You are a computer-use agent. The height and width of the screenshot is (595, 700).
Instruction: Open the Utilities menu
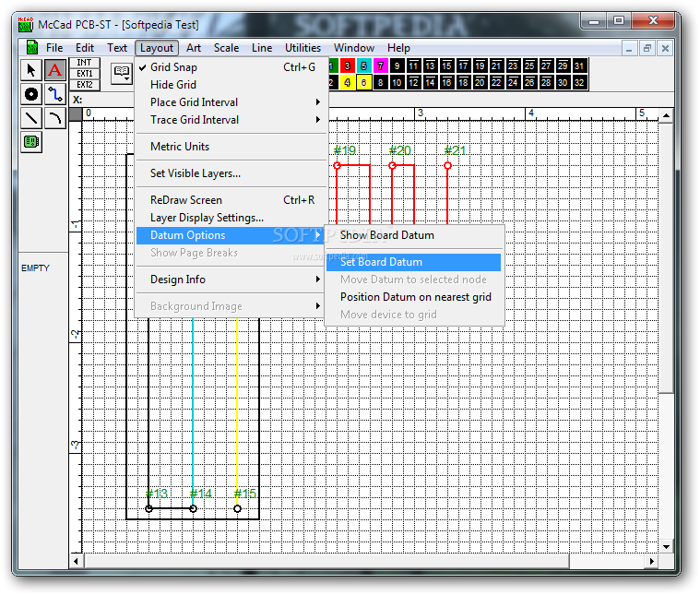(303, 48)
